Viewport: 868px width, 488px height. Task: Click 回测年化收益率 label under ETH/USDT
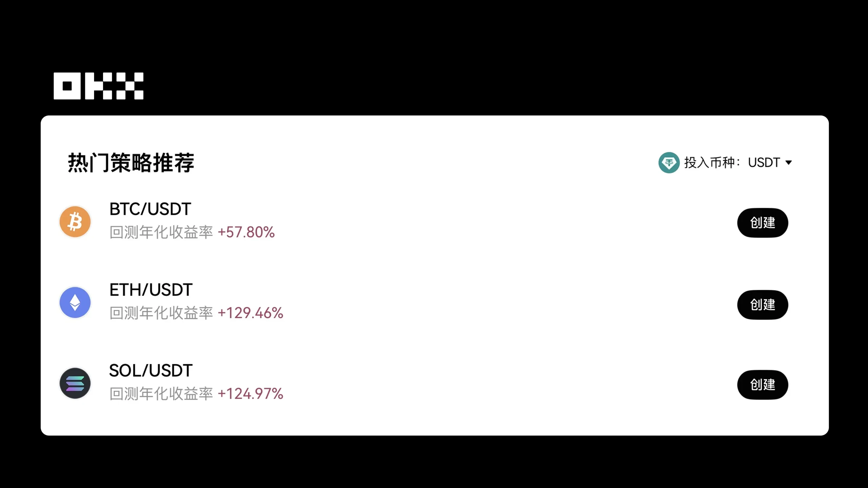(161, 313)
